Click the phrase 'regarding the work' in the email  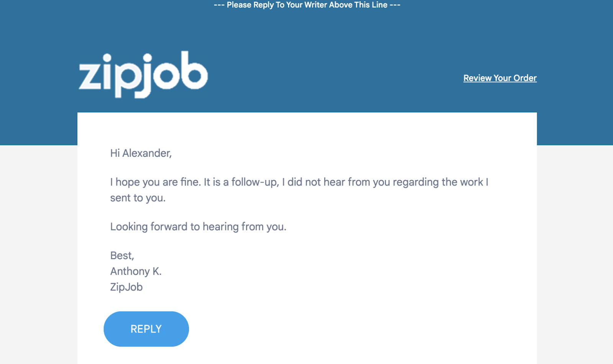[438, 182]
